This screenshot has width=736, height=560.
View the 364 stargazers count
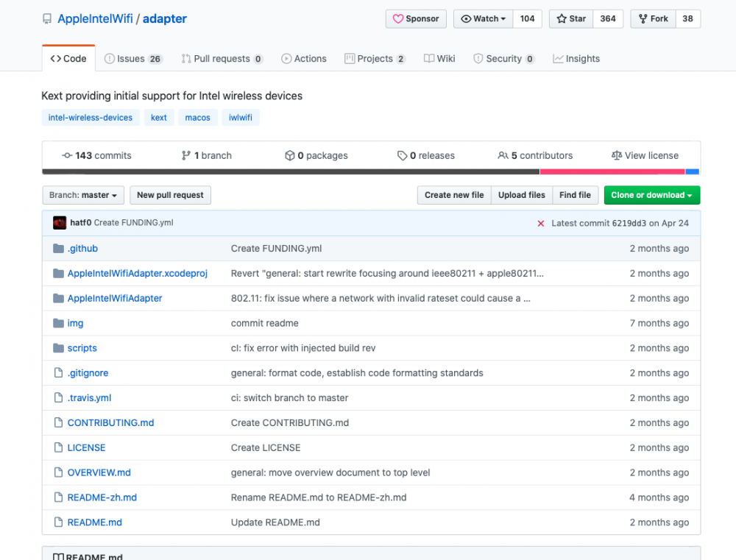[608, 19]
